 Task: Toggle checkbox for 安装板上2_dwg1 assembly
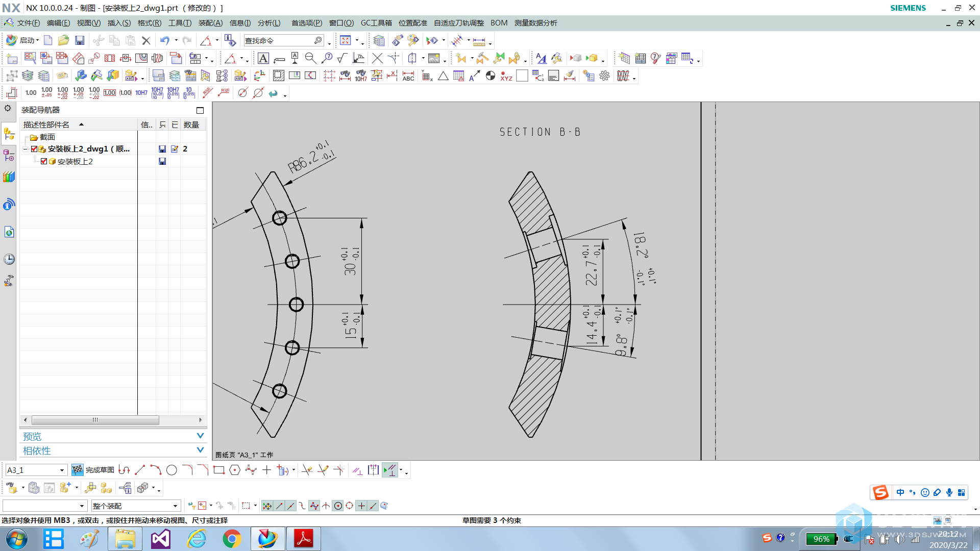point(34,149)
